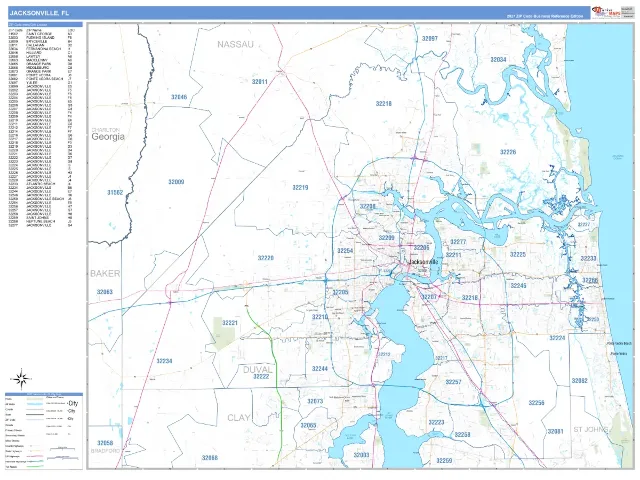The height and width of the screenshot is (480, 640).
Task: Select ZIP code 32233 near the coast
Action: [x=588, y=258]
